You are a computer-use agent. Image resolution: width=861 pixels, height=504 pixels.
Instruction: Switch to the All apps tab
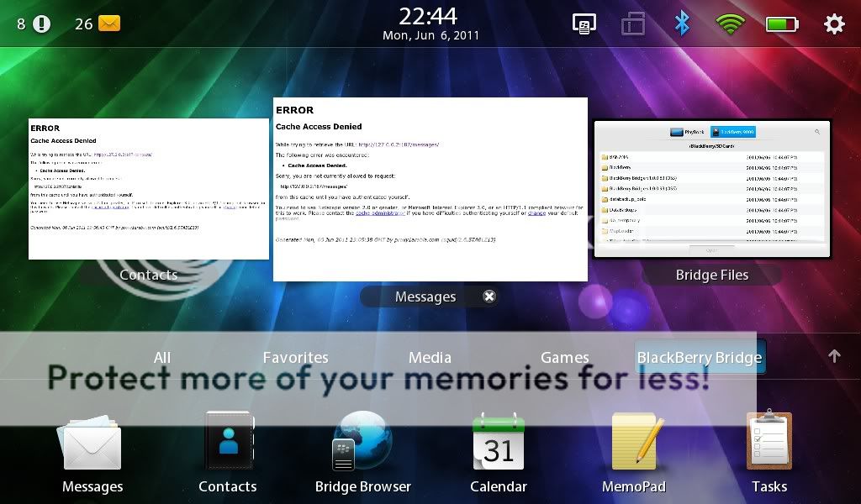(162, 358)
